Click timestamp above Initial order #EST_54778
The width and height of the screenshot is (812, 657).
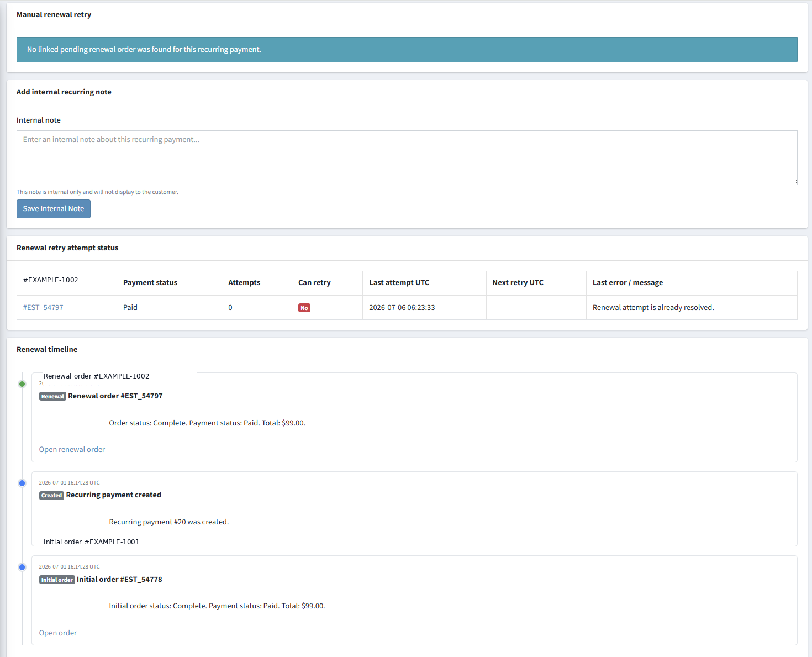69,567
